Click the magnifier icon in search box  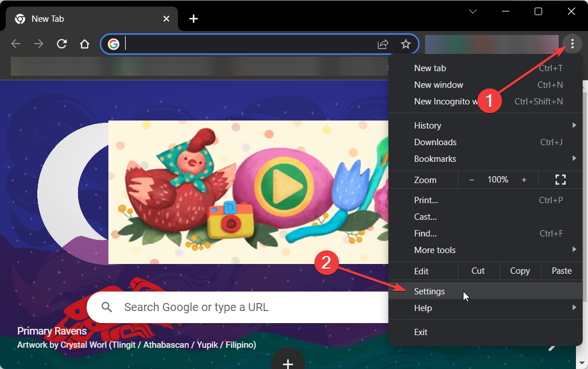[x=107, y=307]
